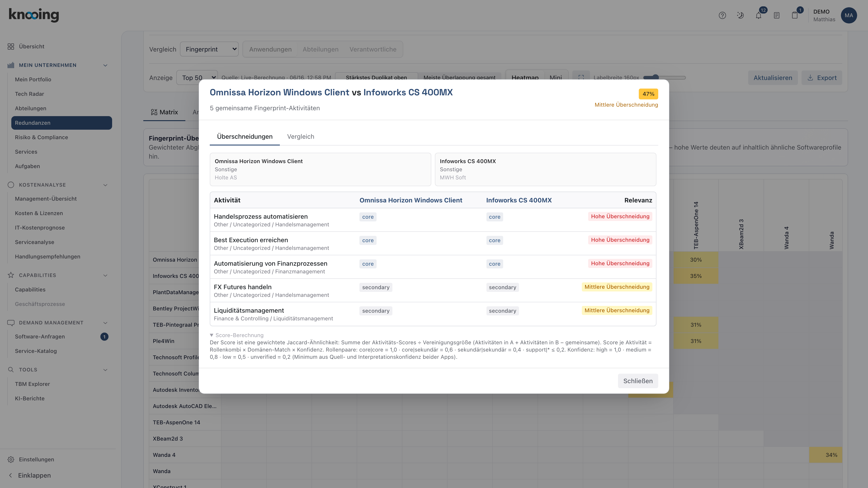This screenshot has width=868, height=488.
Task: Collapse the Kostenanalyse section chevron
Action: (x=105, y=185)
